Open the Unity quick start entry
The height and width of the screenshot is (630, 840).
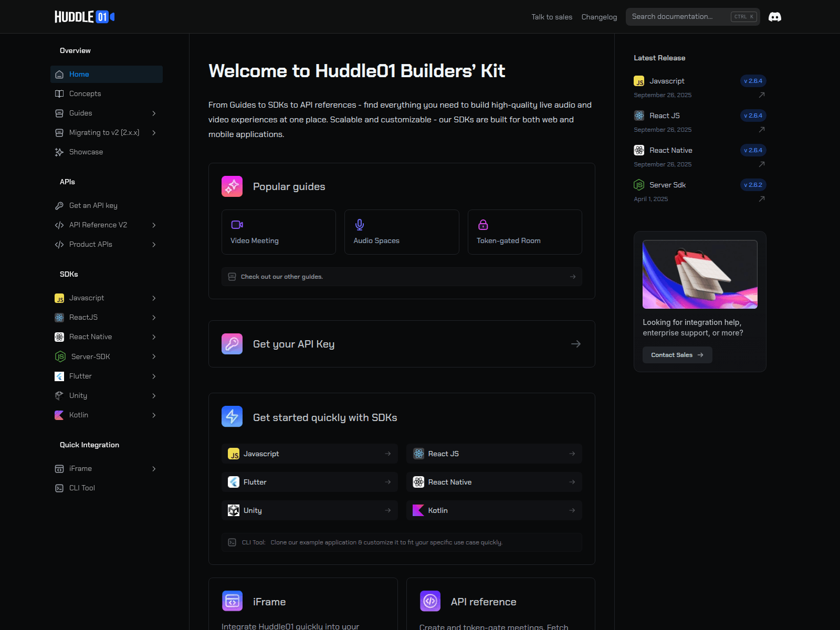(x=309, y=510)
